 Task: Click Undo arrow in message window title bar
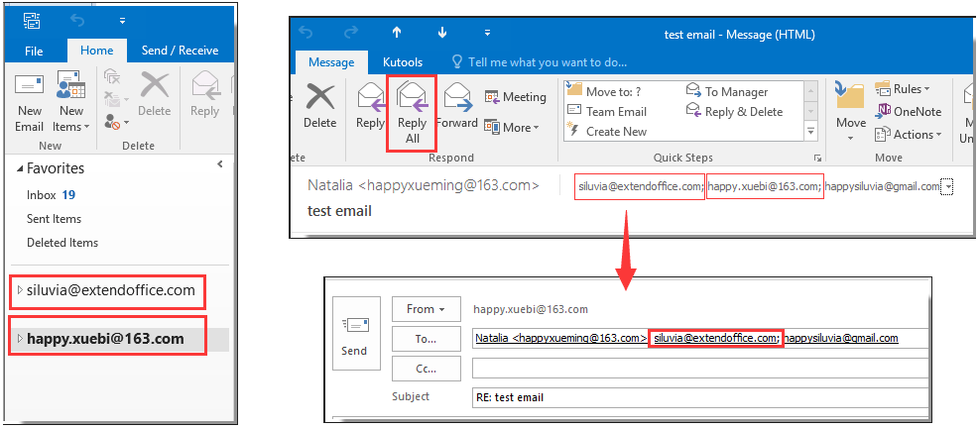306,34
